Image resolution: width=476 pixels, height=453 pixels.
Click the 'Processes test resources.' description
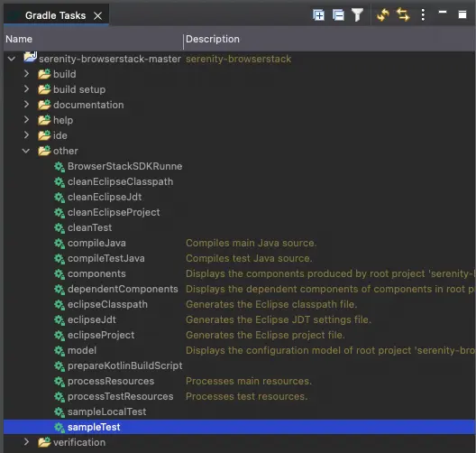tap(246, 396)
